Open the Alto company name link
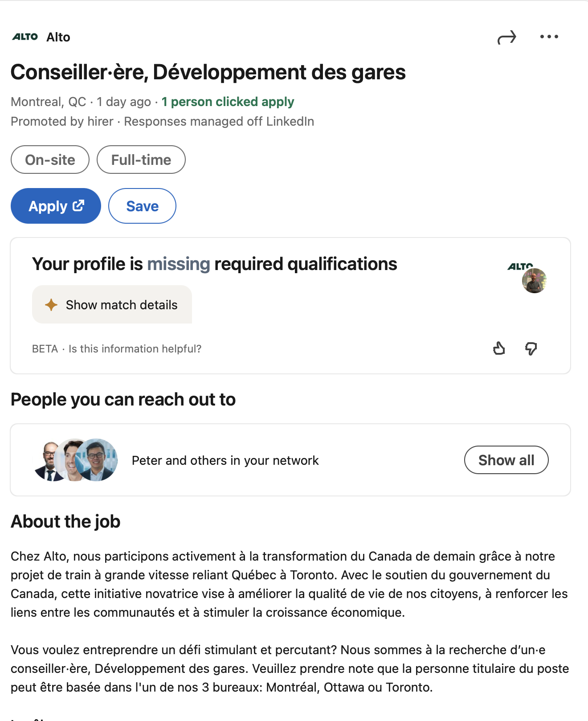The image size is (588, 721). point(58,37)
